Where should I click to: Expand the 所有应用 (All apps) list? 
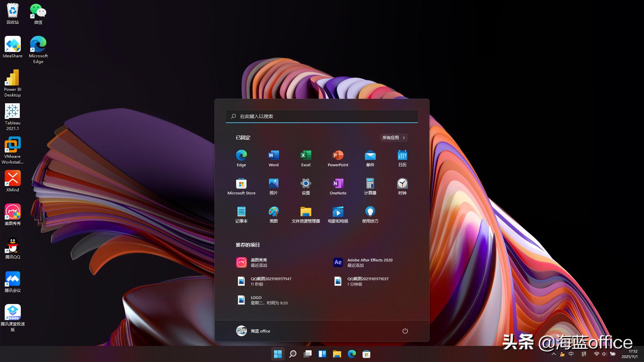pos(393,138)
